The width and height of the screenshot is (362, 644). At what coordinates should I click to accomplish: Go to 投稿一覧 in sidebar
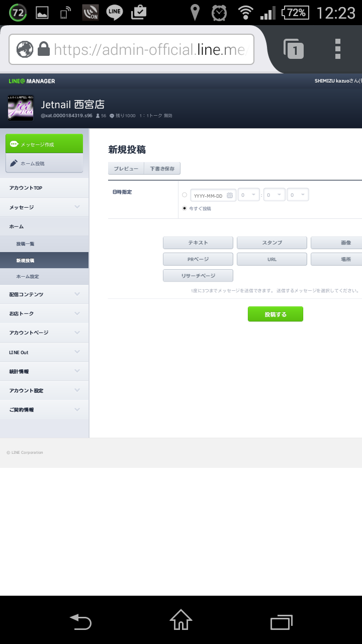(44, 244)
